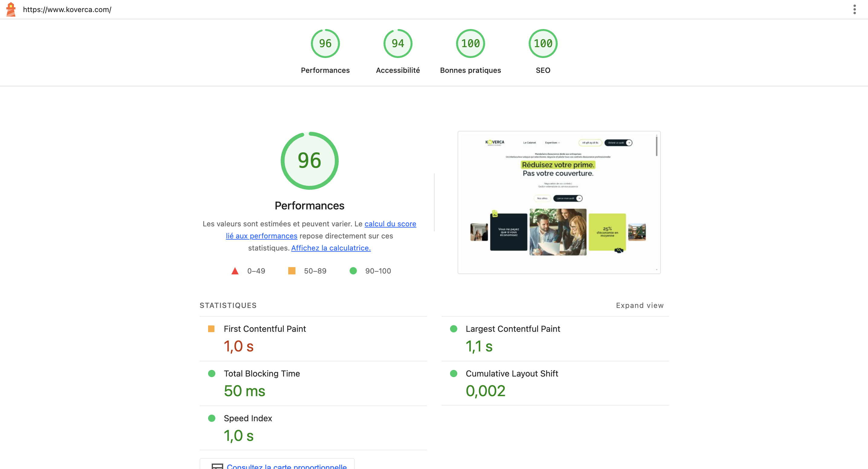Click the First Contentful Paint orange square icon
Screen dimensions: 868x469
(211, 328)
